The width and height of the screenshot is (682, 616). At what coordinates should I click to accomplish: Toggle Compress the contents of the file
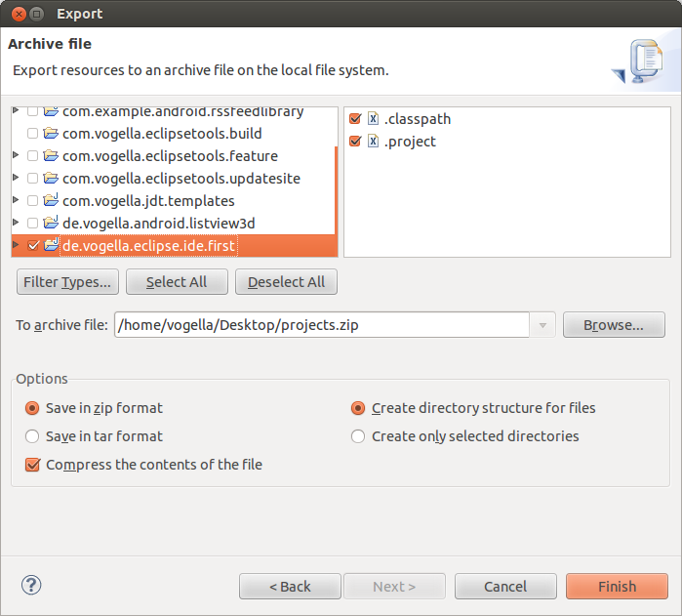[x=32, y=465]
